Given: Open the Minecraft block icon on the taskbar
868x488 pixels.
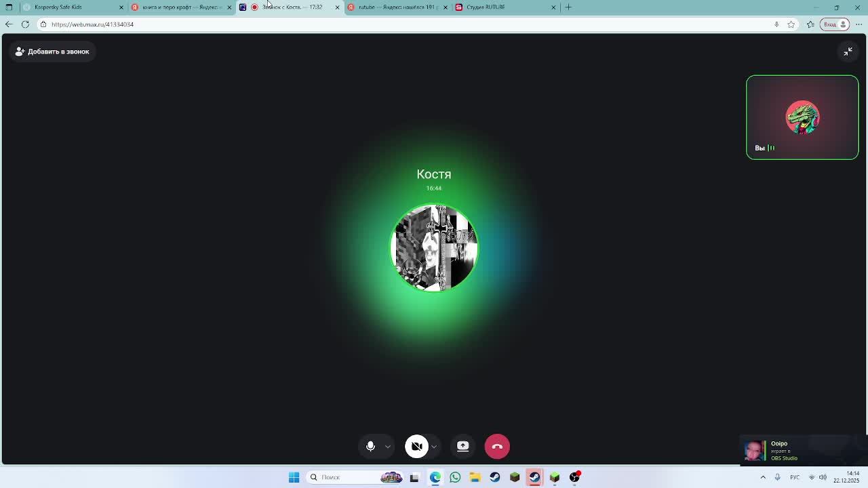Looking at the screenshot, I should click(515, 477).
